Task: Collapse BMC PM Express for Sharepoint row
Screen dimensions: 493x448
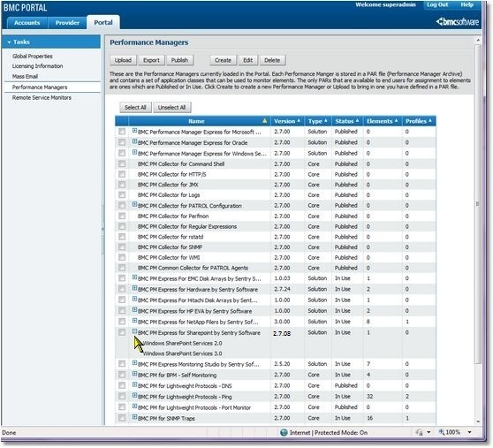Action: (x=134, y=331)
